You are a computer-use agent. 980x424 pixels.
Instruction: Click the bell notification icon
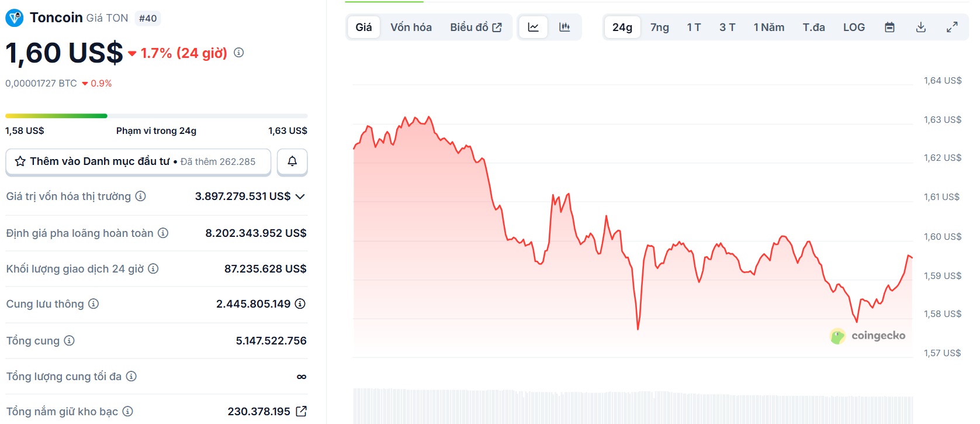click(292, 161)
